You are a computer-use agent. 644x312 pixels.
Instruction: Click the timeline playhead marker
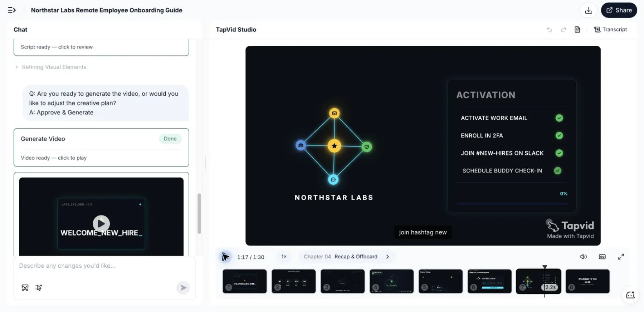(545, 267)
